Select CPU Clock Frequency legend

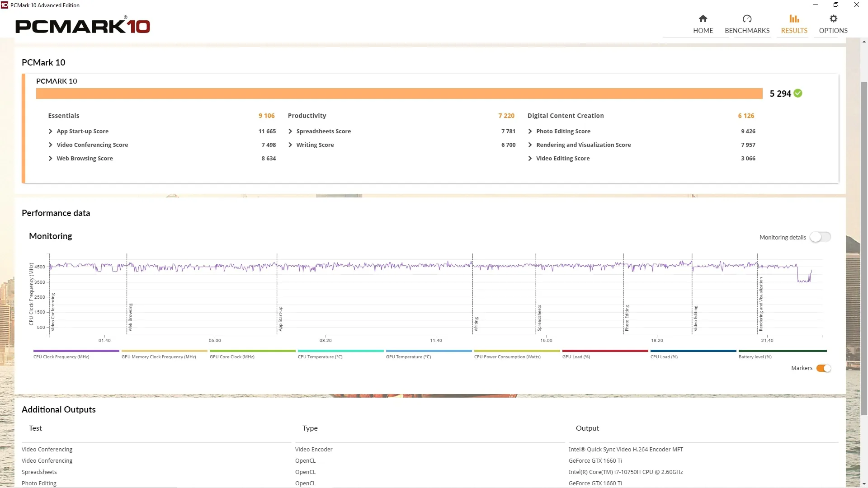click(76, 354)
